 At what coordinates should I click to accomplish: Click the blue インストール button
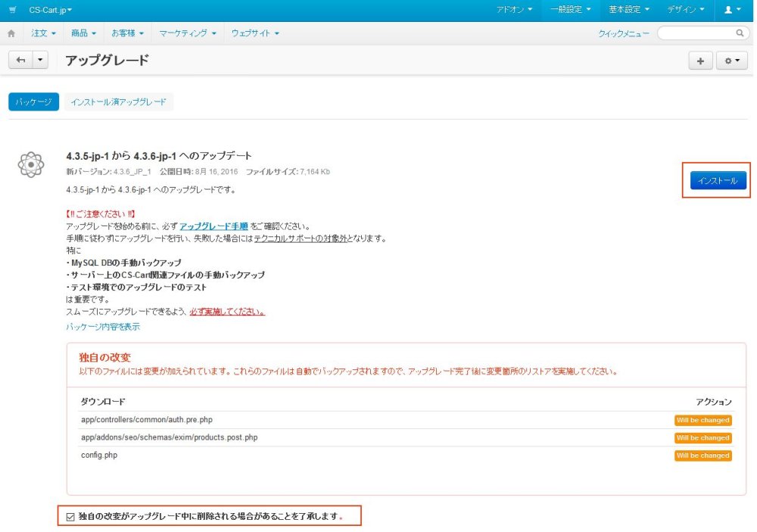718,181
